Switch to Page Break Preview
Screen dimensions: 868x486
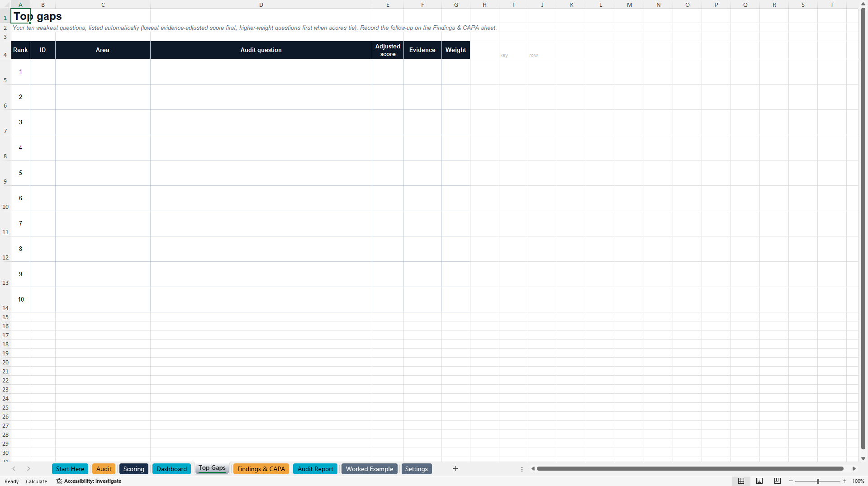pyautogui.click(x=778, y=481)
